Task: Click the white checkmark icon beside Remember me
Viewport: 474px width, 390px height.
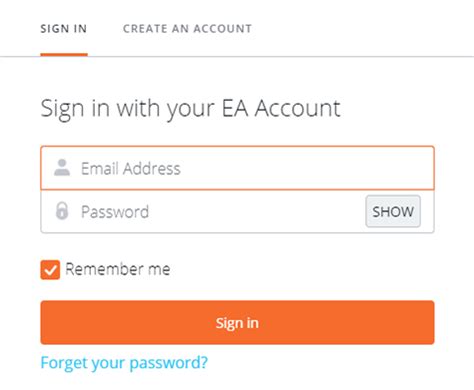Action: point(50,270)
